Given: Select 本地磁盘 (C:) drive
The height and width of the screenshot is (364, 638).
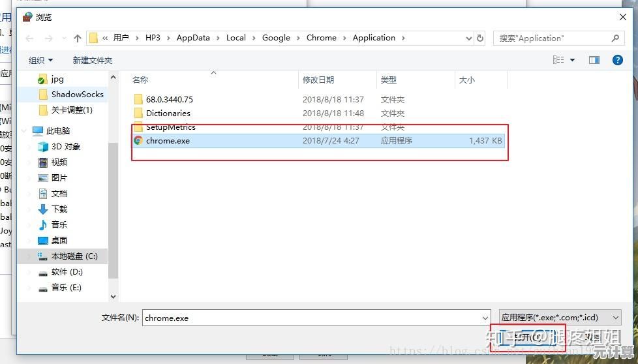Looking at the screenshot, I should click(74, 256).
